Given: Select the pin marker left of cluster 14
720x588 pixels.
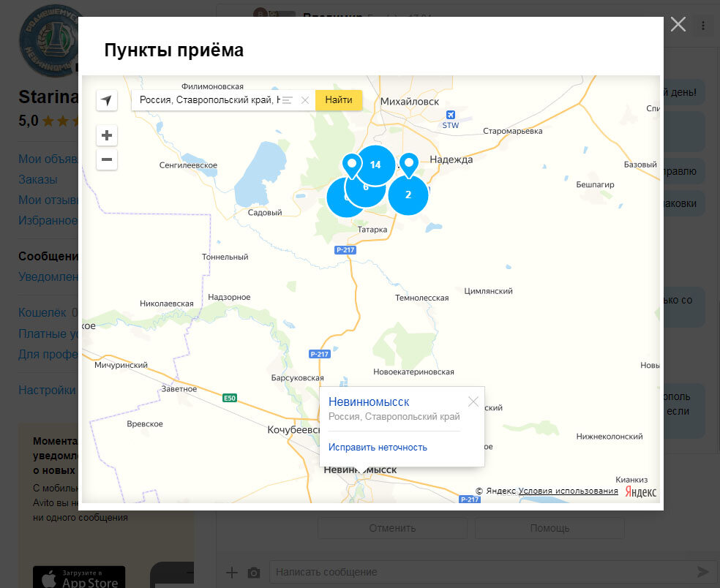Looking at the screenshot, I should (x=352, y=166).
